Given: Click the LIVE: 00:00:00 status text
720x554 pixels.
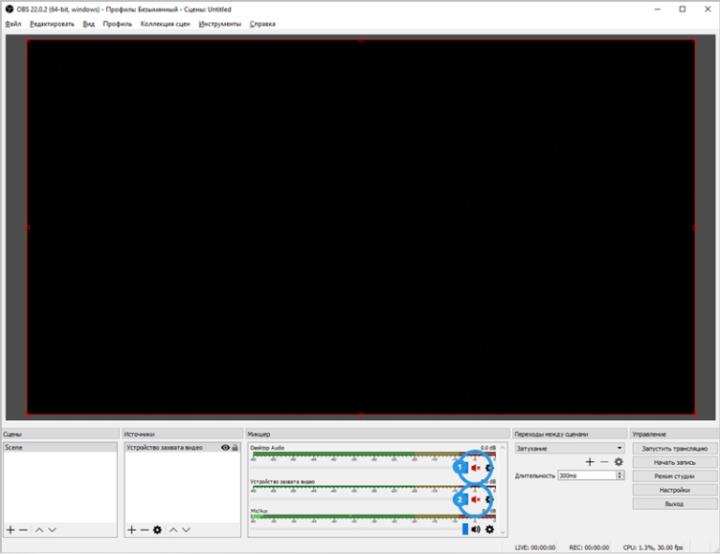Looking at the screenshot, I should pyautogui.click(x=535, y=548).
